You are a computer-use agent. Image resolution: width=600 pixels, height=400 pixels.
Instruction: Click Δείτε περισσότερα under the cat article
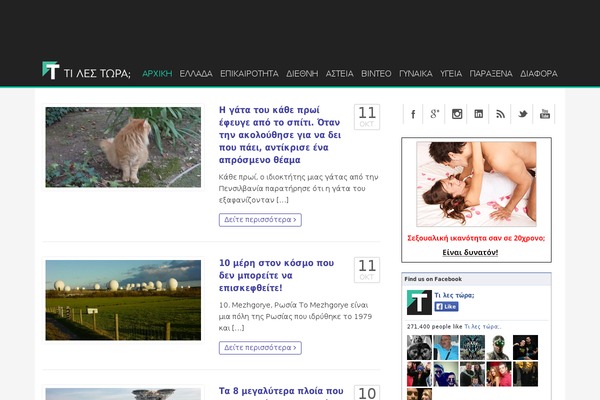pos(260,220)
